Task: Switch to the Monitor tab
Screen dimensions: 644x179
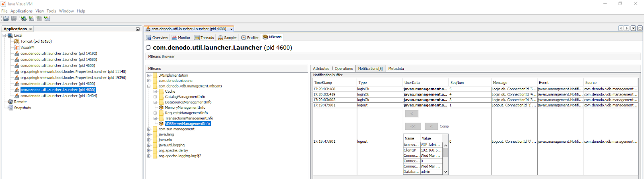Action: coord(181,37)
